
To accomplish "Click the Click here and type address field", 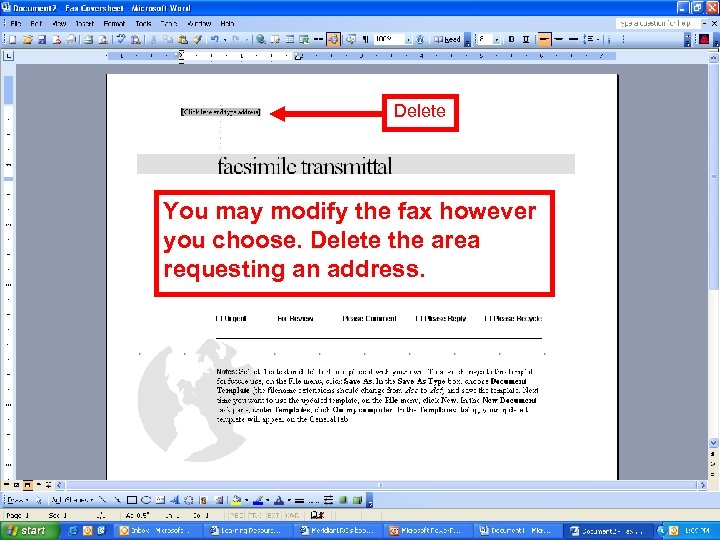I will 220,112.
